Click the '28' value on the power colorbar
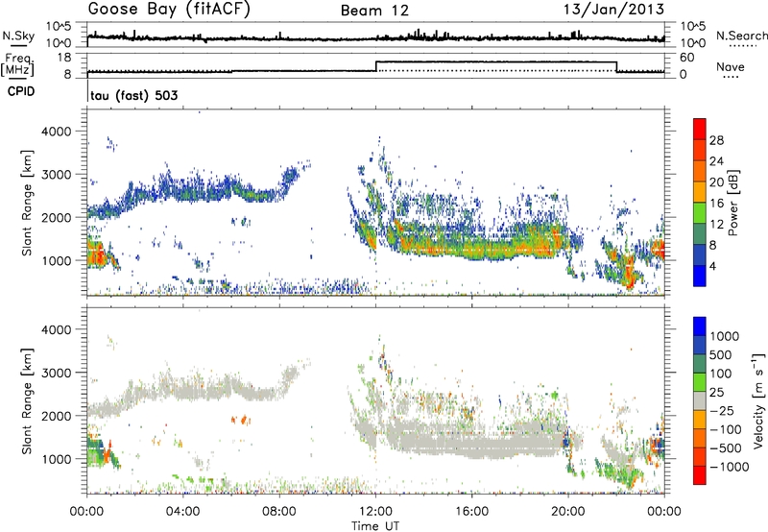The height and width of the screenshot is (532, 768). pos(716,140)
